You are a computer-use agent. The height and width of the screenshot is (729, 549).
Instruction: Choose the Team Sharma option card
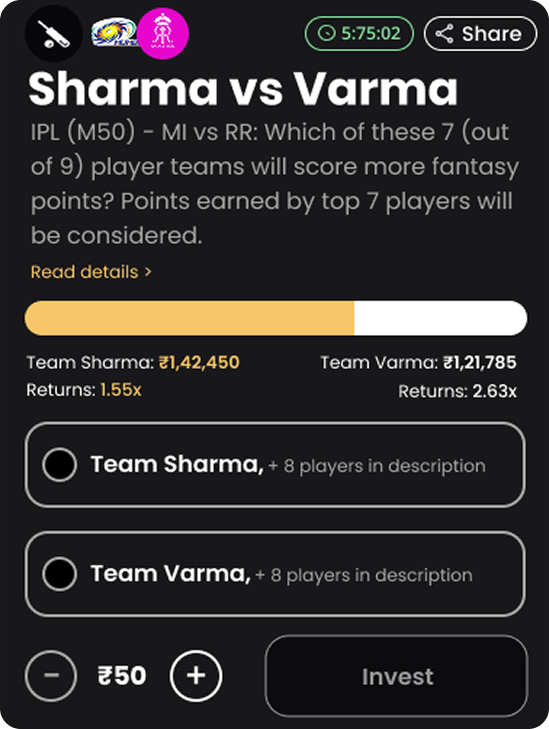click(275, 465)
